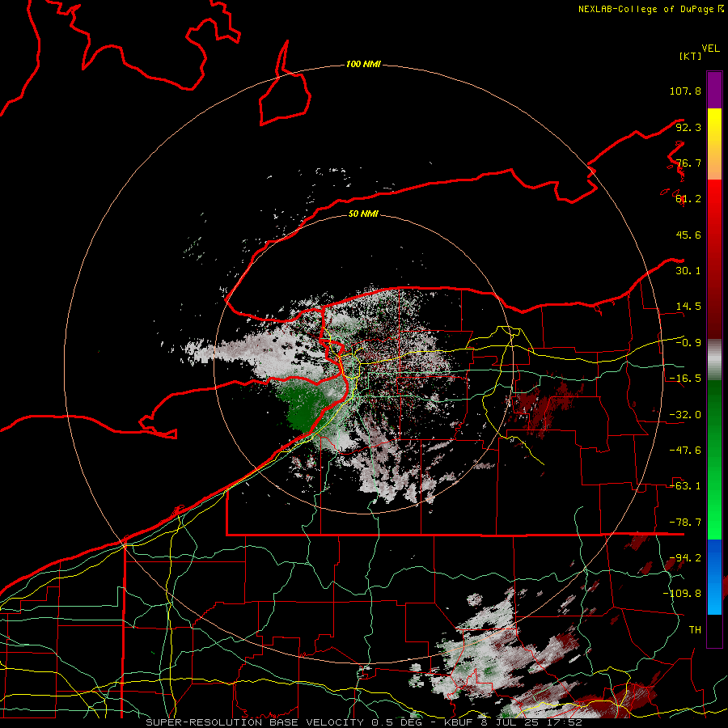Click the TH legend label
The image size is (728, 728).
[x=695, y=630]
